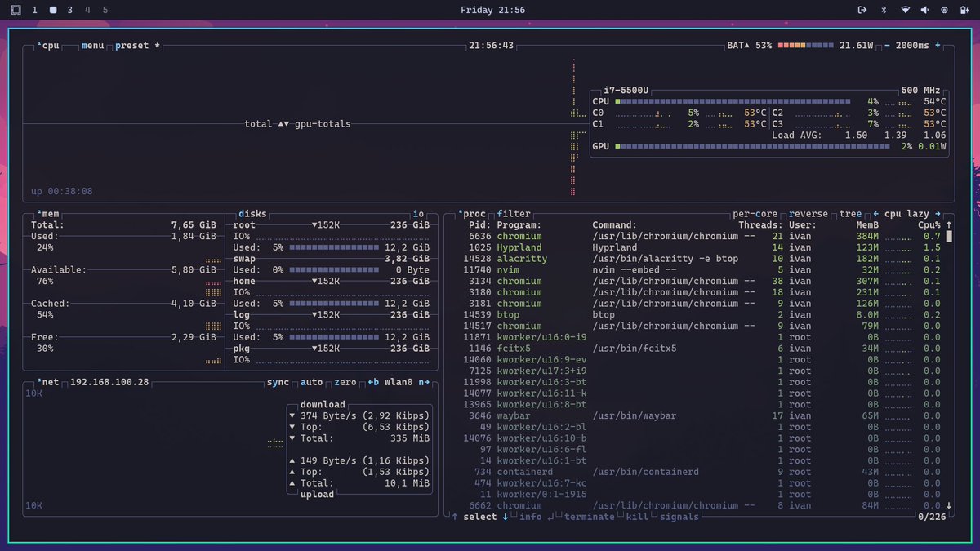Click the scroll down arrow in process list

[x=949, y=505]
